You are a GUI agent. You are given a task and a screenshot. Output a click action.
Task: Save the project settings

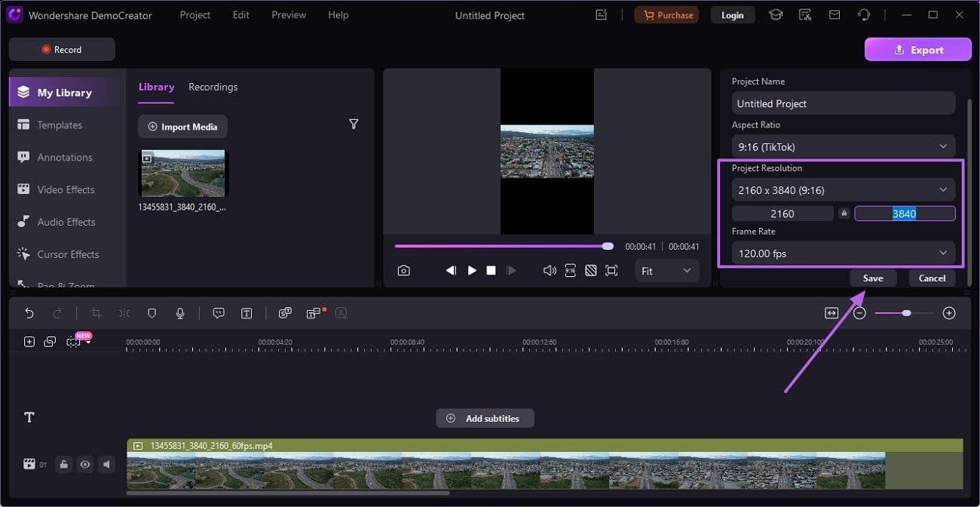click(x=873, y=278)
